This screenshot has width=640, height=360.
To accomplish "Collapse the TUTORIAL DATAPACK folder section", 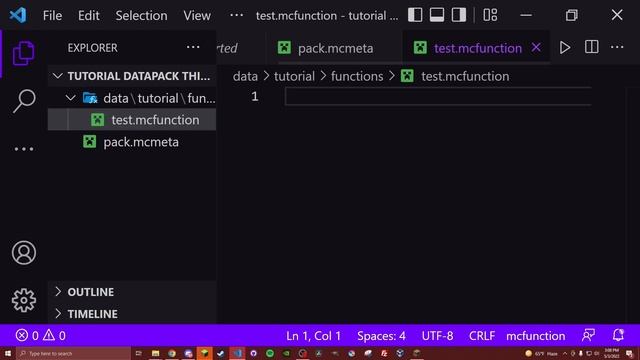I will click(x=131, y=76).
